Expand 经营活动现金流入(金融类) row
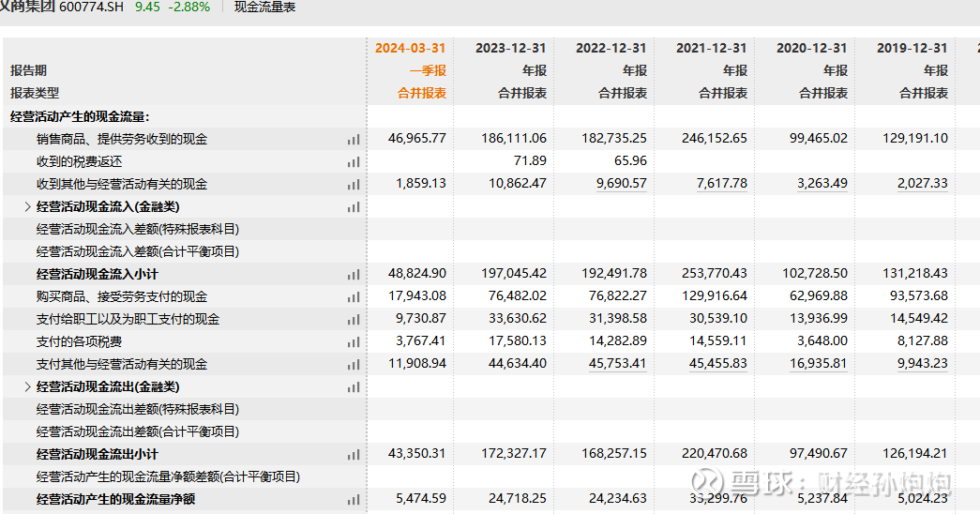The width and height of the screenshot is (980, 514). [x=27, y=206]
